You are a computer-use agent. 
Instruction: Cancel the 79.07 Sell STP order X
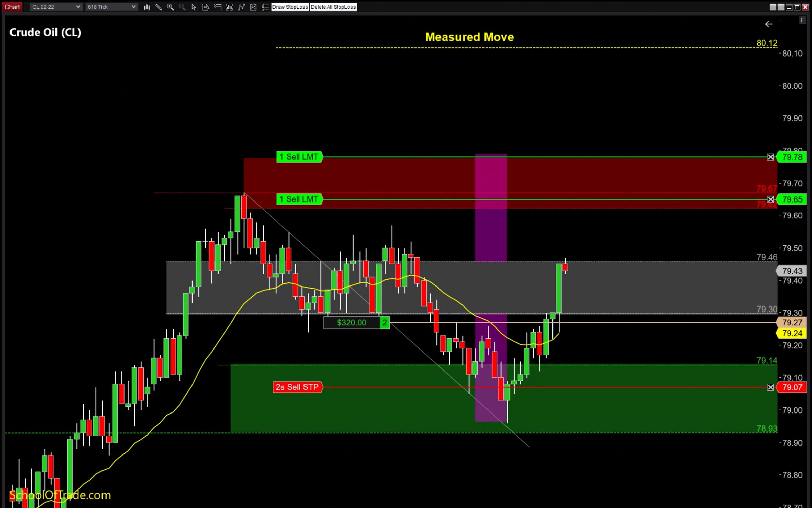(x=770, y=387)
